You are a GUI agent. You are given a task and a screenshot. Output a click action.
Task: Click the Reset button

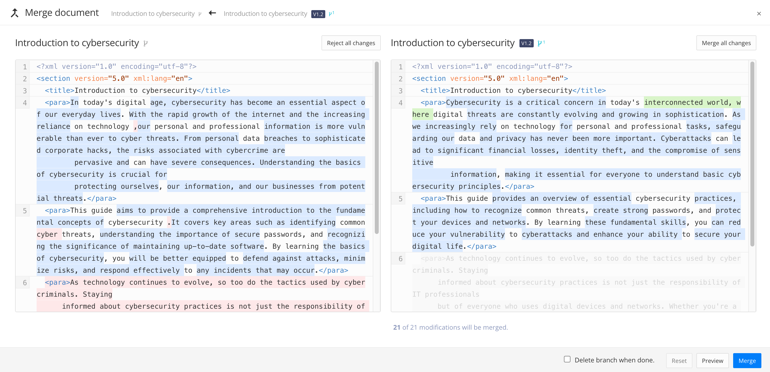click(x=679, y=361)
